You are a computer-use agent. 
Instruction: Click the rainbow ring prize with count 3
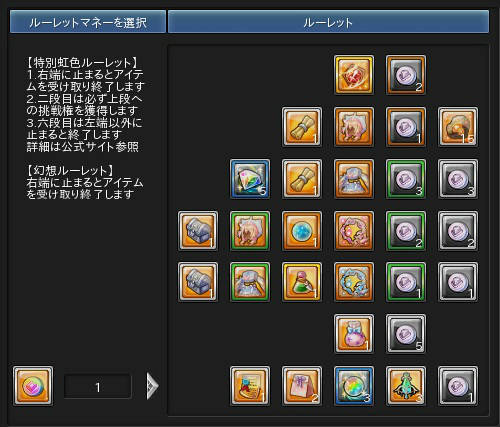(x=354, y=386)
